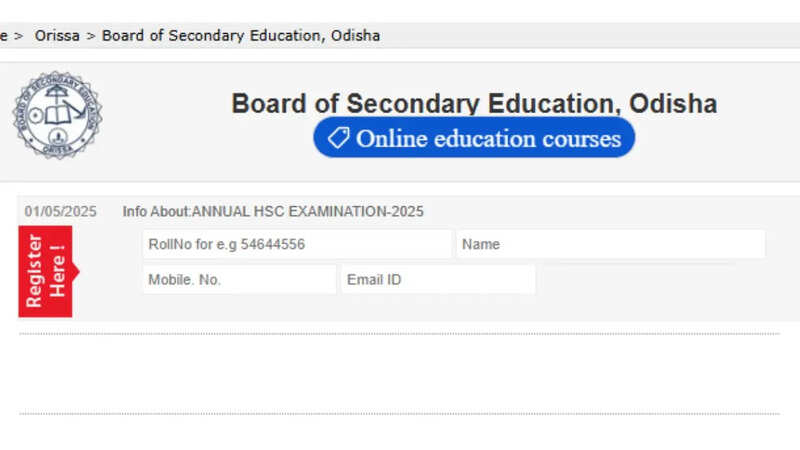Click empty space in the gray breadcrumb bar
This screenshot has width=800, height=450.
pyautogui.click(x=600, y=36)
